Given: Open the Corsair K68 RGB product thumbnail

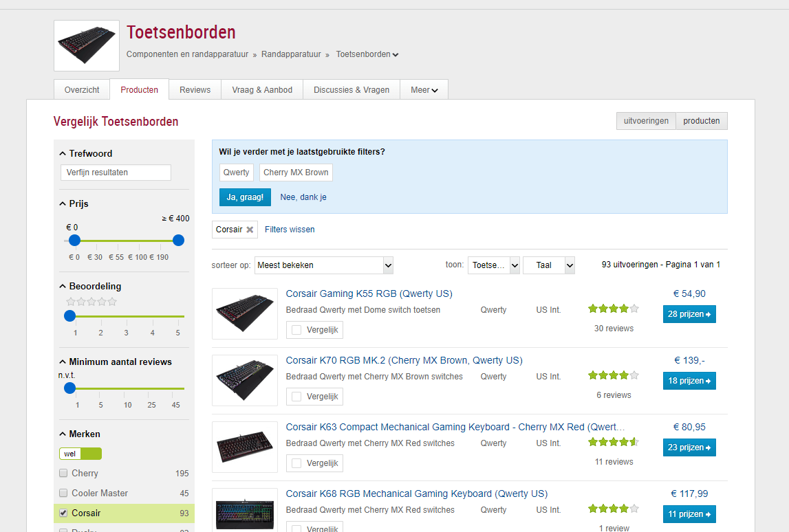Looking at the screenshot, I should tap(245, 511).
